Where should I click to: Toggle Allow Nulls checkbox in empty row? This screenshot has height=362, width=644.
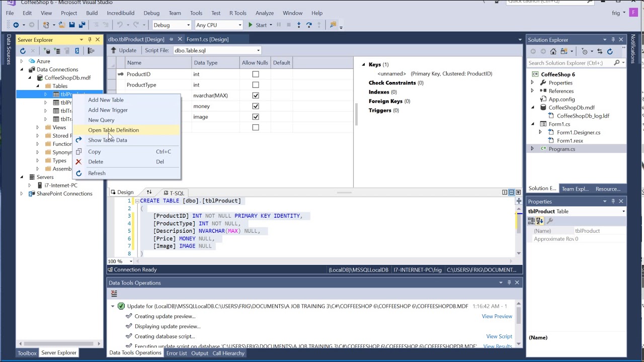pos(256,128)
